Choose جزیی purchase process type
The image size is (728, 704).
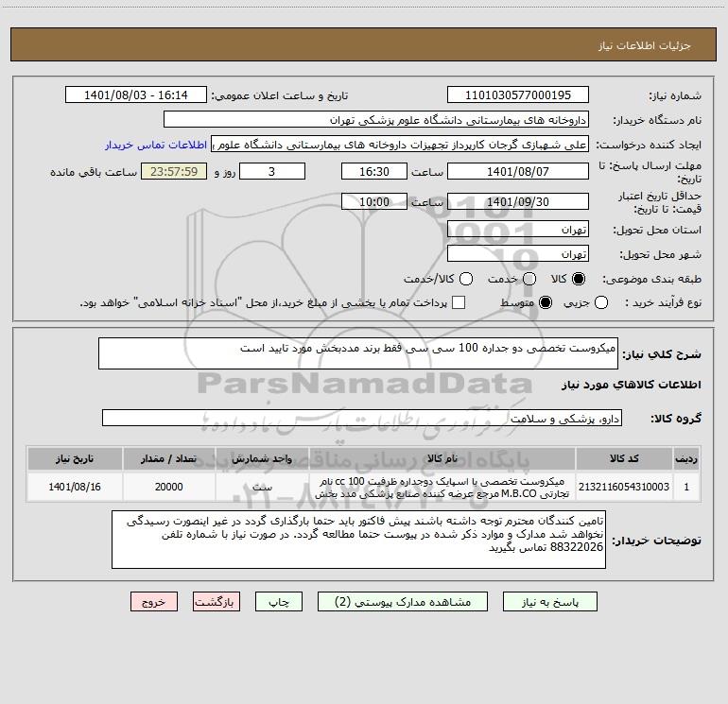pyautogui.click(x=600, y=303)
